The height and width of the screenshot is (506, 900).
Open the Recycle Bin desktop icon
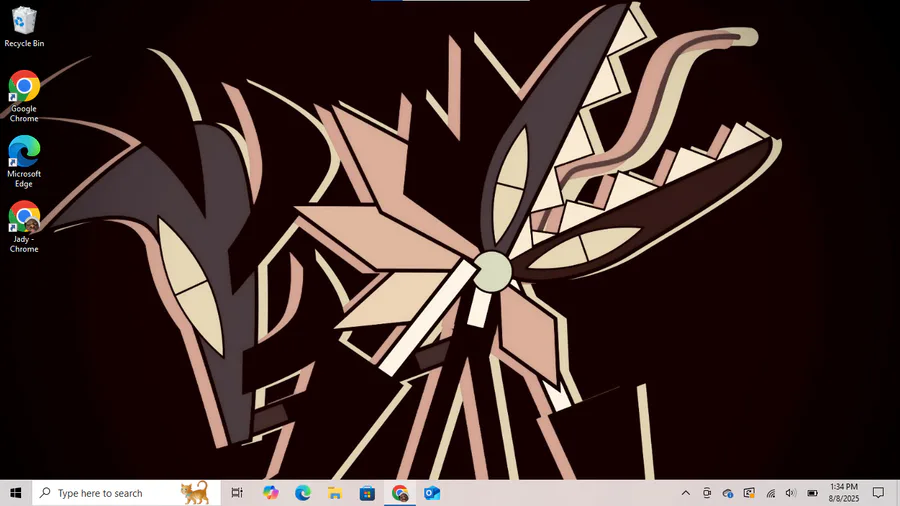tap(24, 27)
